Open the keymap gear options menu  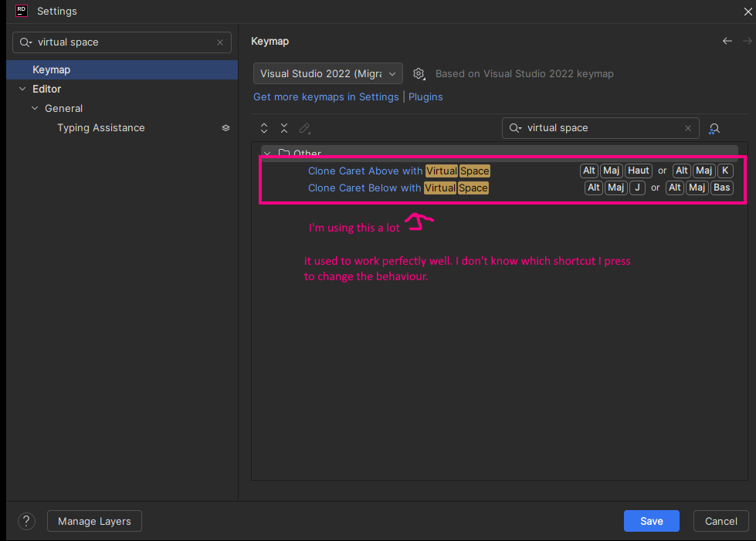click(x=419, y=74)
